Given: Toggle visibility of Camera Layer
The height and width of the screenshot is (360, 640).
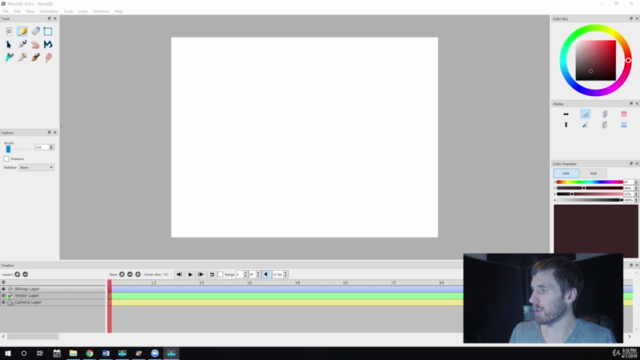Looking at the screenshot, I should pos(4,302).
